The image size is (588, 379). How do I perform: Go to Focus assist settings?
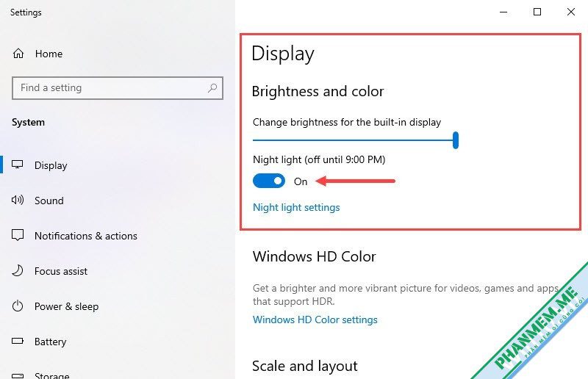61,271
